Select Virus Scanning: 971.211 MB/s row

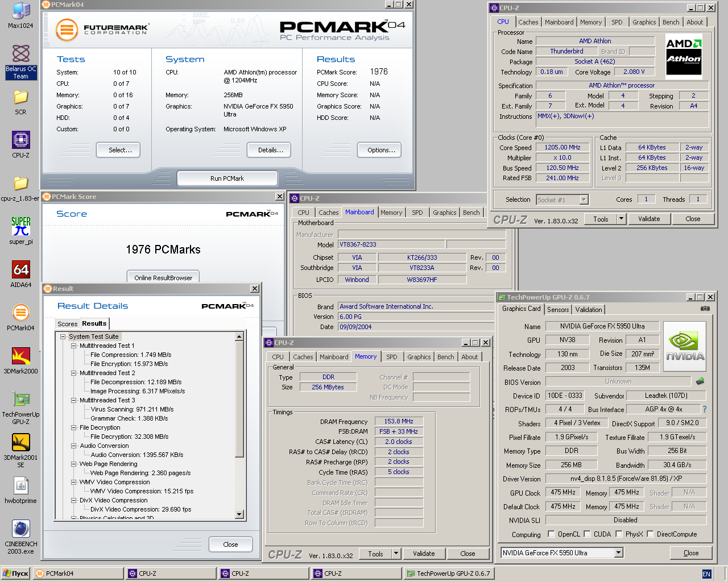pyautogui.click(x=132, y=409)
